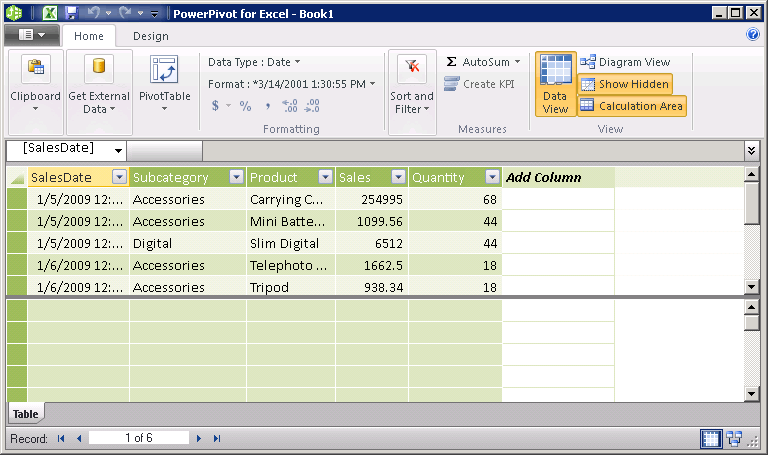Go to next record

coord(199,438)
